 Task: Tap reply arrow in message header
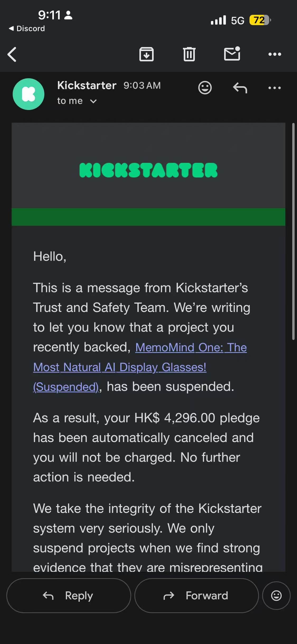coord(240,88)
